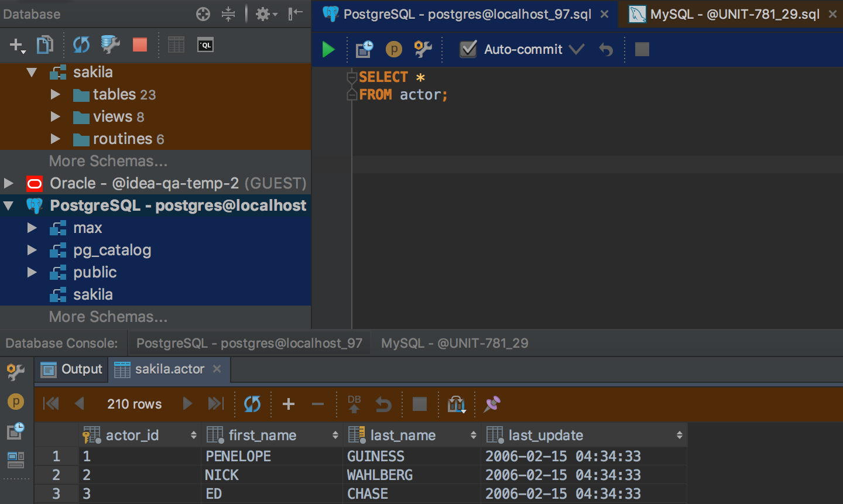Go to previous page of results
The width and height of the screenshot is (843, 504).
tap(80, 403)
